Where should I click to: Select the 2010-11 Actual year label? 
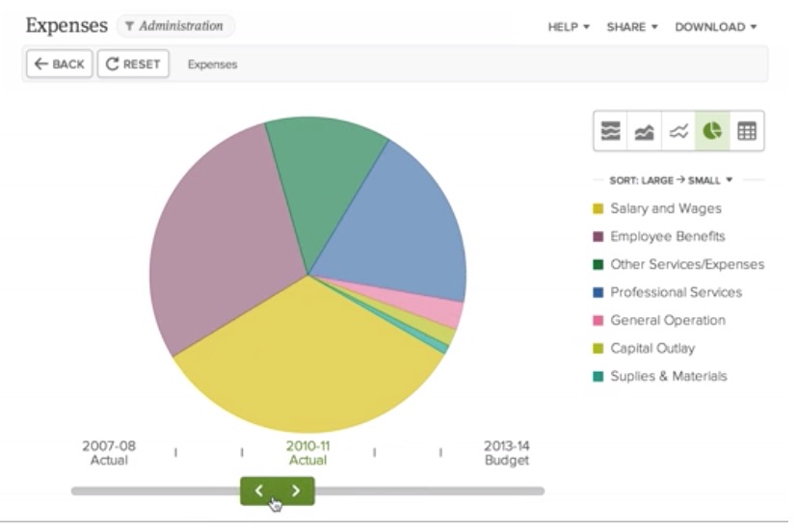(307, 453)
